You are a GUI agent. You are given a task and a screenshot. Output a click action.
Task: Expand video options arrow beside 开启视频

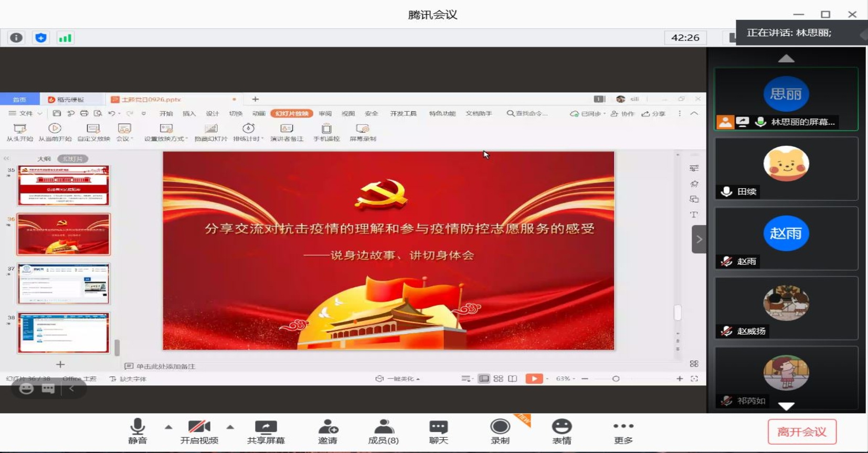pos(230,427)
